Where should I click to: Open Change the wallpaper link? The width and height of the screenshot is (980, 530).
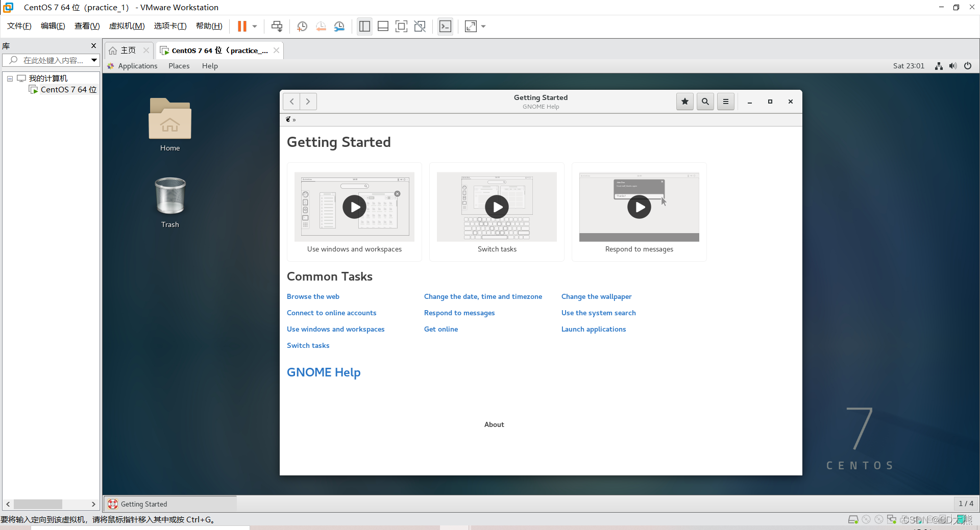(596, 296)
